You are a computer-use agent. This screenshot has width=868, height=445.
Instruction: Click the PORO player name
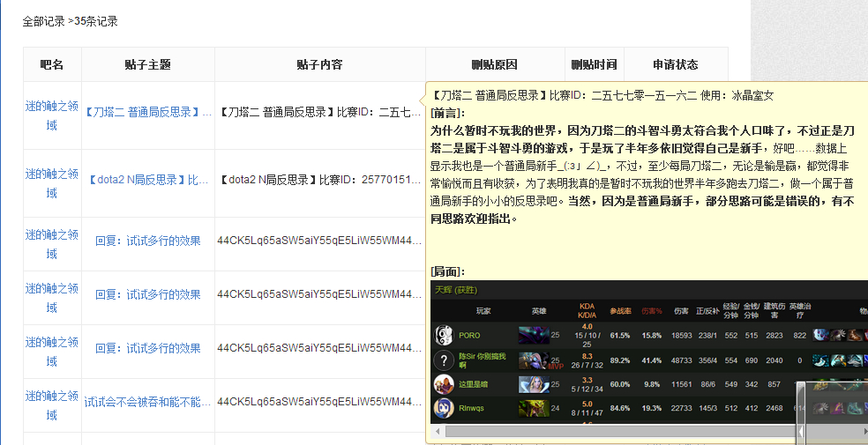[x=469, y=335]
